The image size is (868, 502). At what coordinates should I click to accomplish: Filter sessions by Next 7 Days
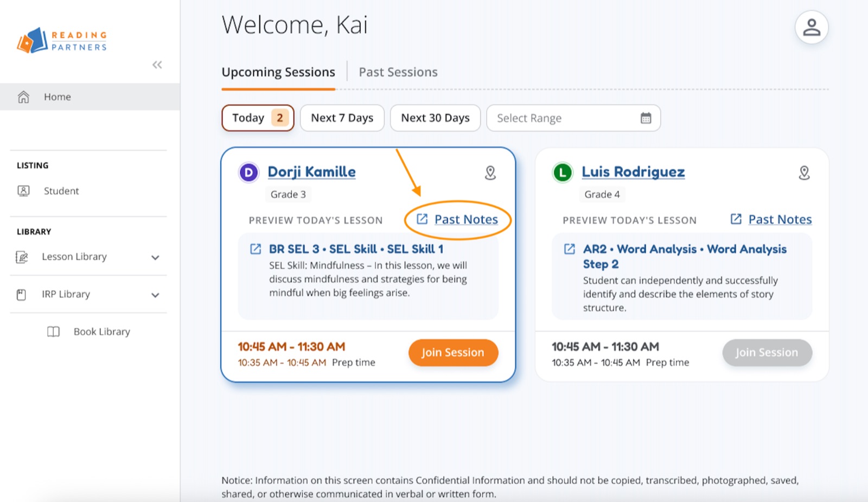[342, 118]
